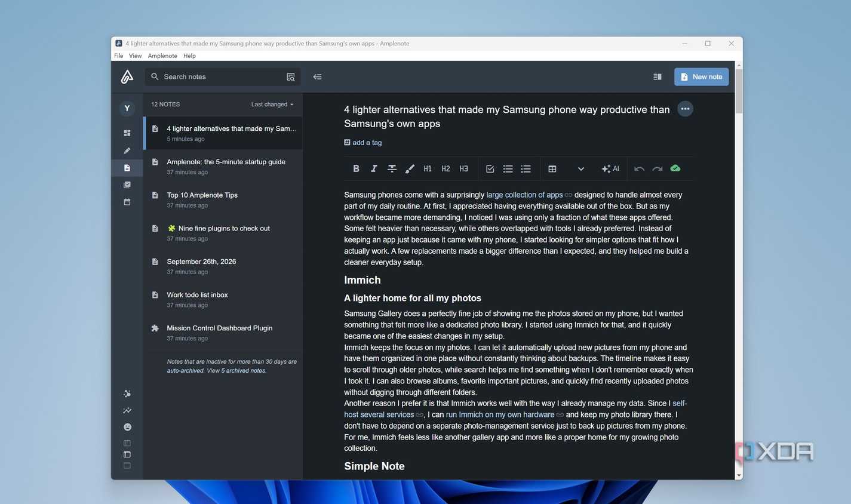Switch to Notes mode in the sidebar
The width and height of the screenshot is (851, 504).
tap(127, 168)
